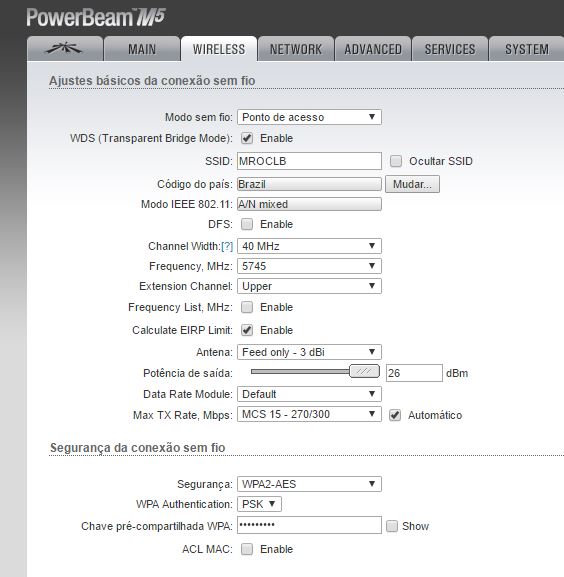Viewport: 564px width, 577px height.
Task: Open the Frequency MHz dropdown
Action: [x=309, y=266]
